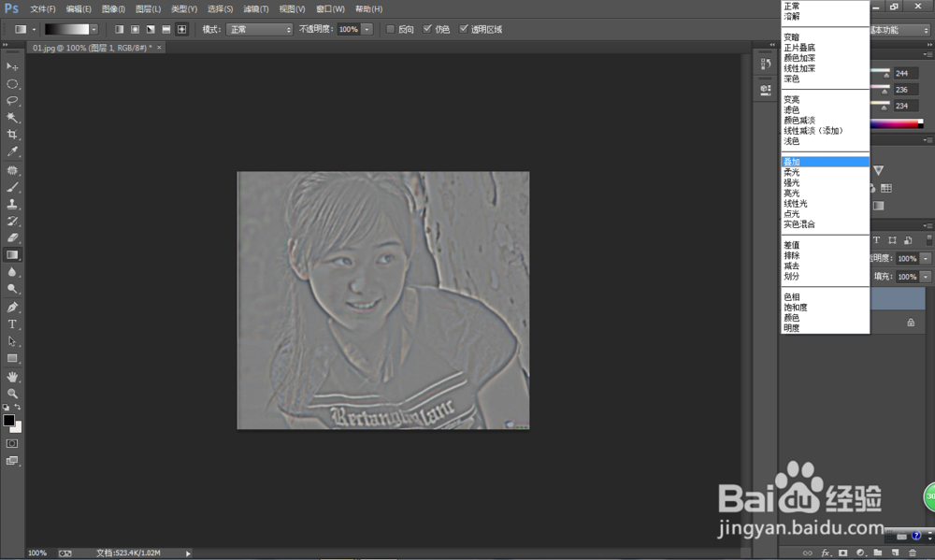This screenshot has height=560, width=935.
Task: Select the Path Selection tool
Action: pos(12,341)
